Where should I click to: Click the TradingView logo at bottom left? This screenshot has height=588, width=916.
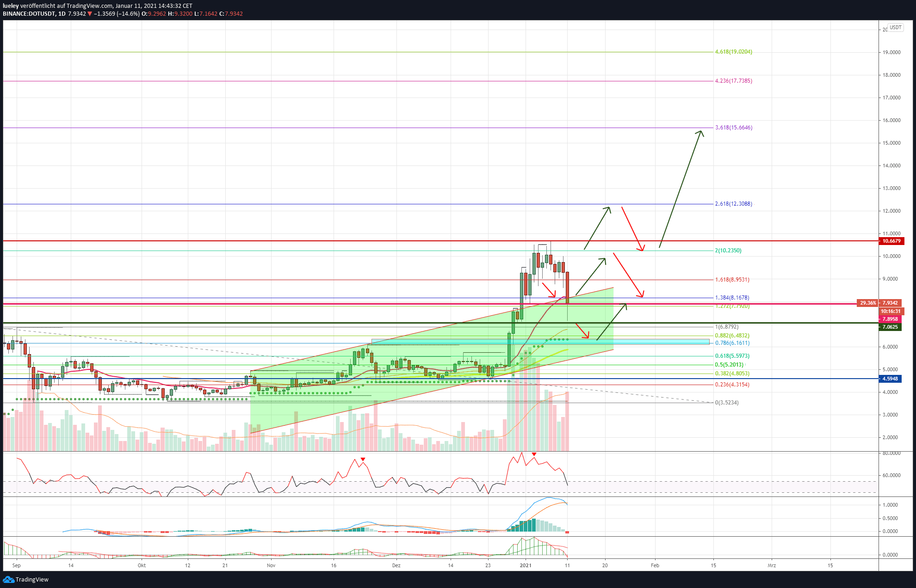click(x=26, y=580)
